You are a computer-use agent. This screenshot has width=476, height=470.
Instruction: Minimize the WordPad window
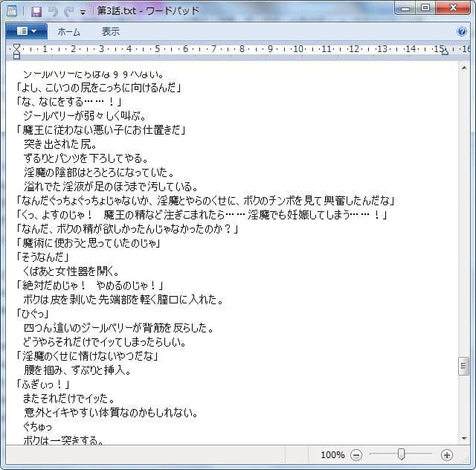(x=406, y=8)
